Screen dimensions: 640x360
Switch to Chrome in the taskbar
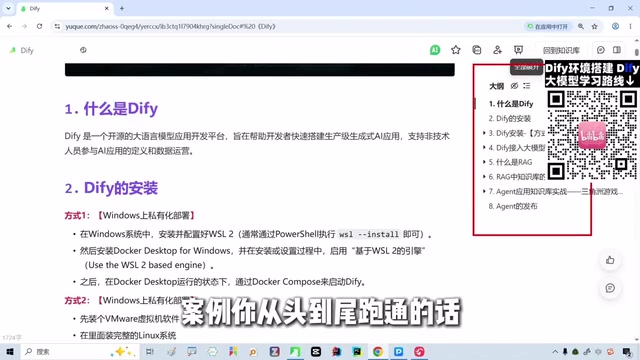378,351
